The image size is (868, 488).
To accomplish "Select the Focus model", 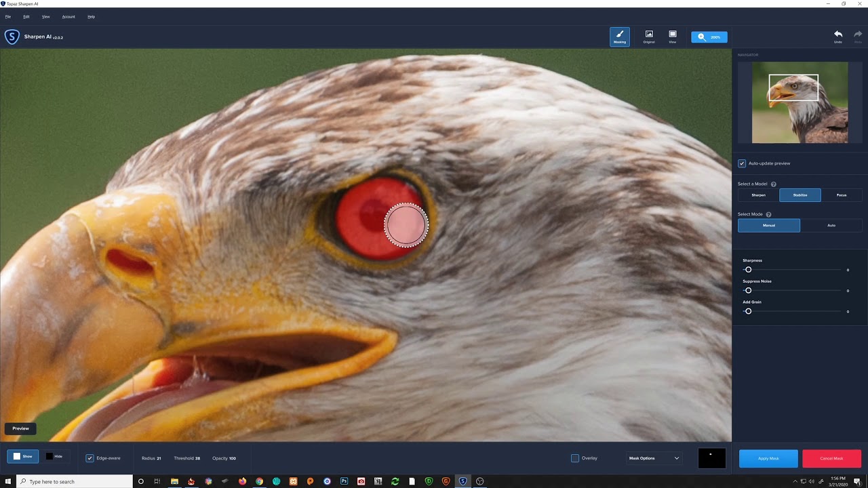I will 842,195.
